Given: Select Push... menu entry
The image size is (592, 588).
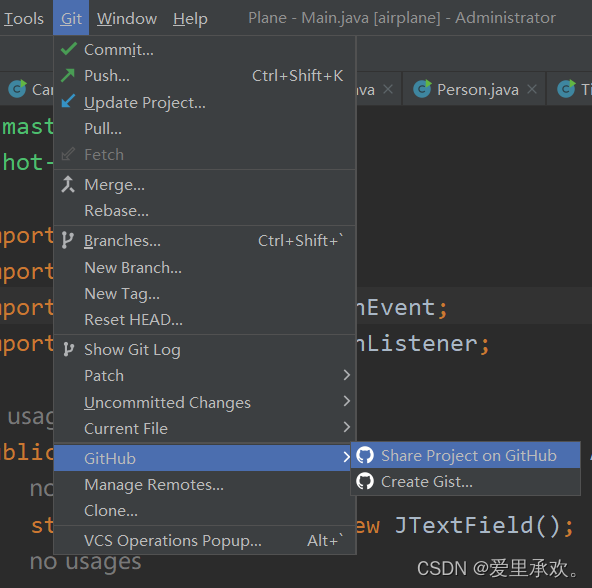Looking at the screenshot, I should (x=205, y=76).
